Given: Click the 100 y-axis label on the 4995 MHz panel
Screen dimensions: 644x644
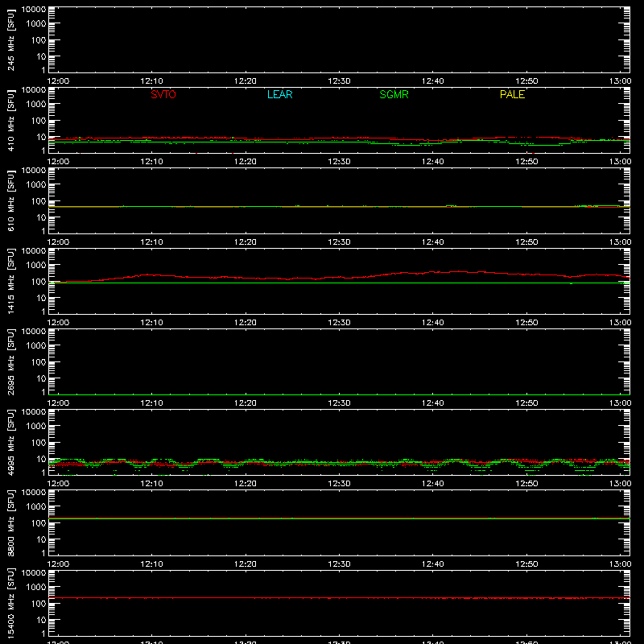Looking at the screenshot, I should point(39,443).
